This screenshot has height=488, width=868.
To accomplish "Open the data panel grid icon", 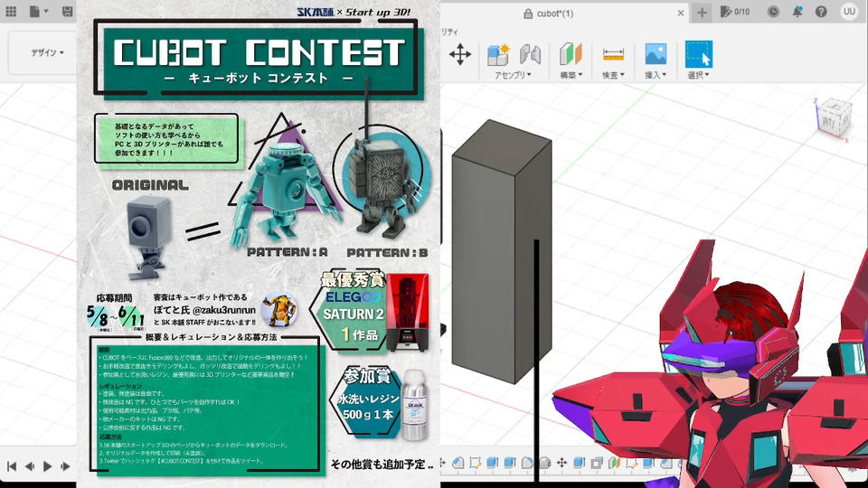I will [x=11, y=12].
